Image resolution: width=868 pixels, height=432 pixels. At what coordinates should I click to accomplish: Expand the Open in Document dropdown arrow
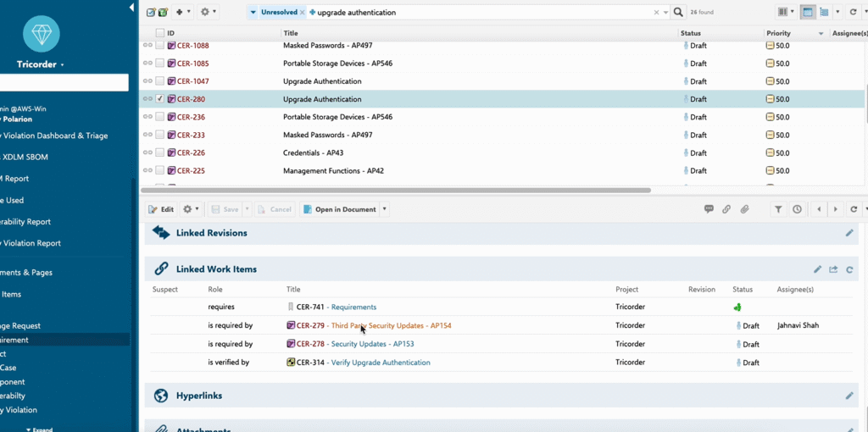[384, 209]
